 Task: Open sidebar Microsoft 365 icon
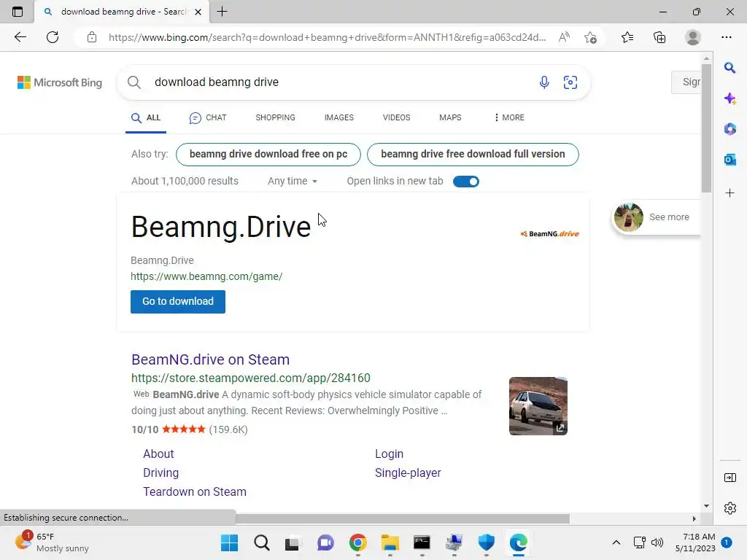pyautogui.click(x=729, y=129)
